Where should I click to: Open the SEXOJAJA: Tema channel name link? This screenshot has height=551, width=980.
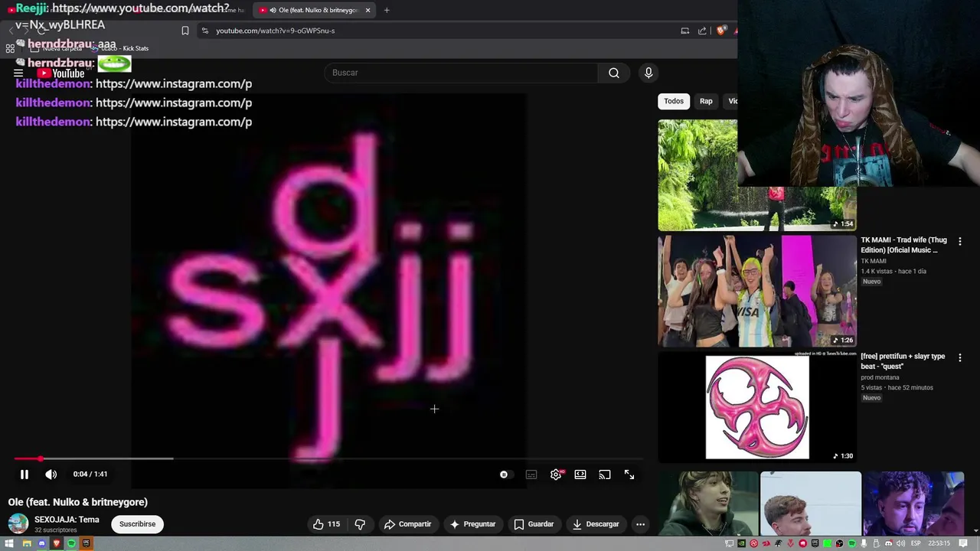click(x=67, y=520)
